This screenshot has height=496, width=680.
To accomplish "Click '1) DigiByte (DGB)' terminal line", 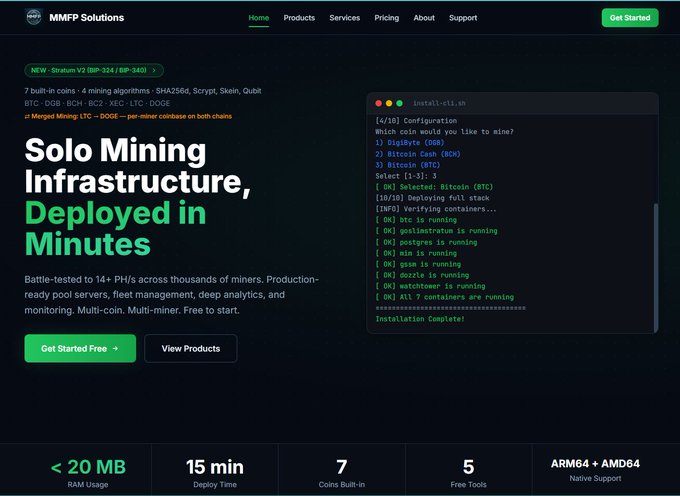I will (409, 143).
